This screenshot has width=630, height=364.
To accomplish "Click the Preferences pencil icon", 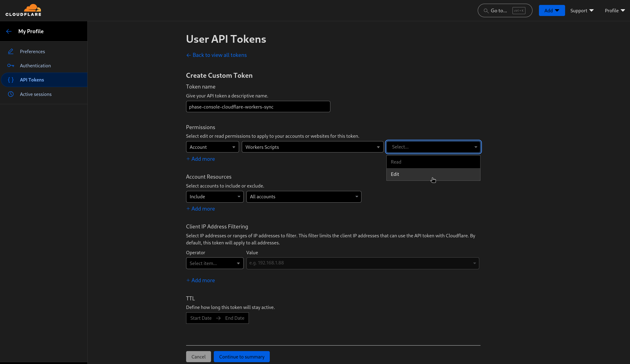I will [x=11, y=51].
